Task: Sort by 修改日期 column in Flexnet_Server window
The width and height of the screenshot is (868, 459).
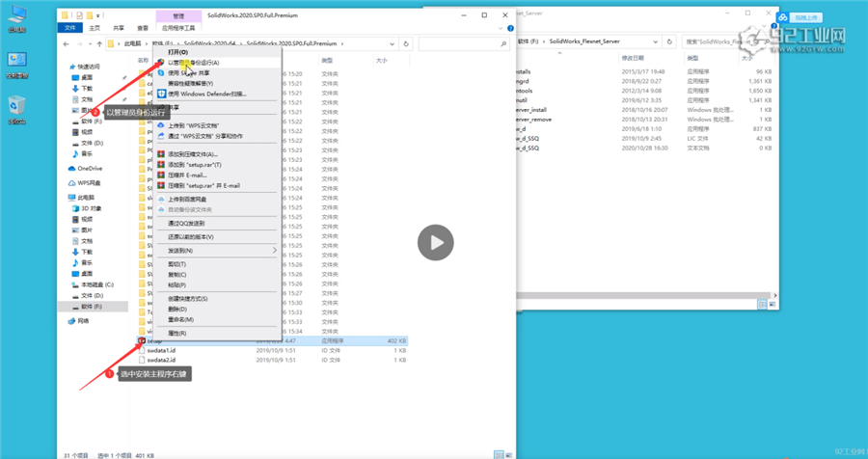Action: click(x=633, y=58)
